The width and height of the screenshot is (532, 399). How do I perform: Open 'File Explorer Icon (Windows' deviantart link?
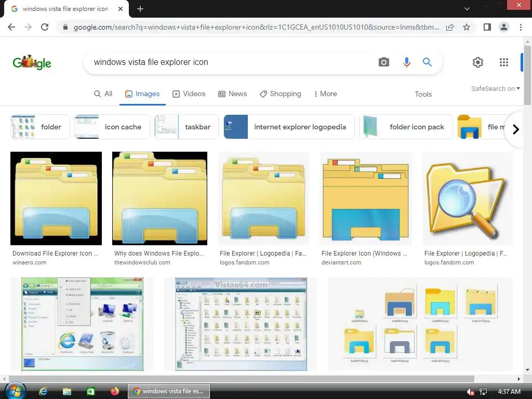364,254
